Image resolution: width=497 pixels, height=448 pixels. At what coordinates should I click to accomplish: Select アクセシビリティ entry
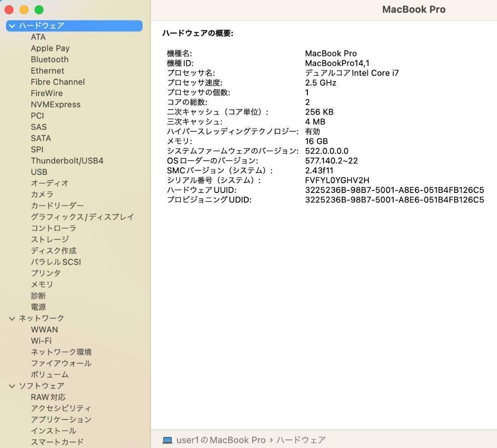pos(61,408)
